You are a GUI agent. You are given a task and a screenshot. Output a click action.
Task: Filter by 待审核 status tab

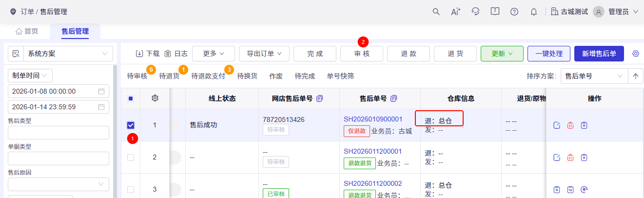pos(137,76)
